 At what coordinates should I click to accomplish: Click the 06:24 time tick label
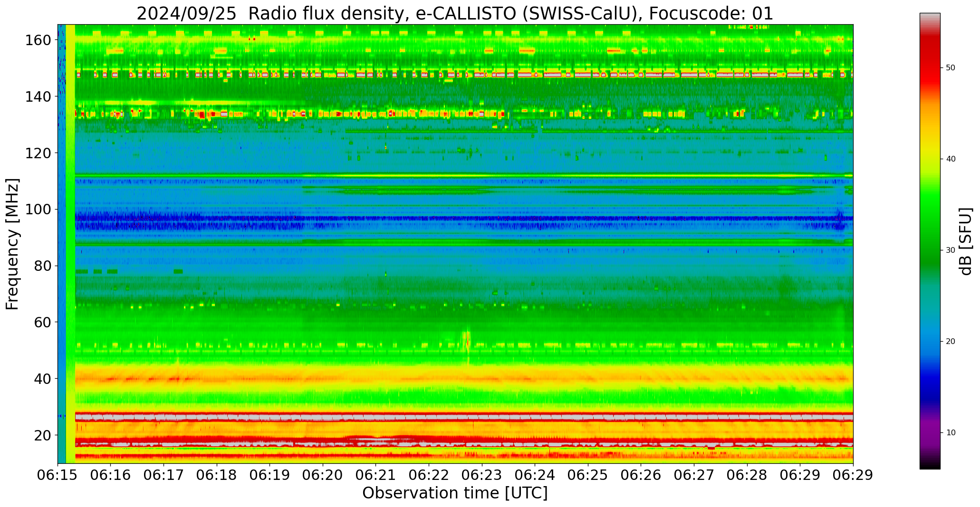tap(535, 476)
